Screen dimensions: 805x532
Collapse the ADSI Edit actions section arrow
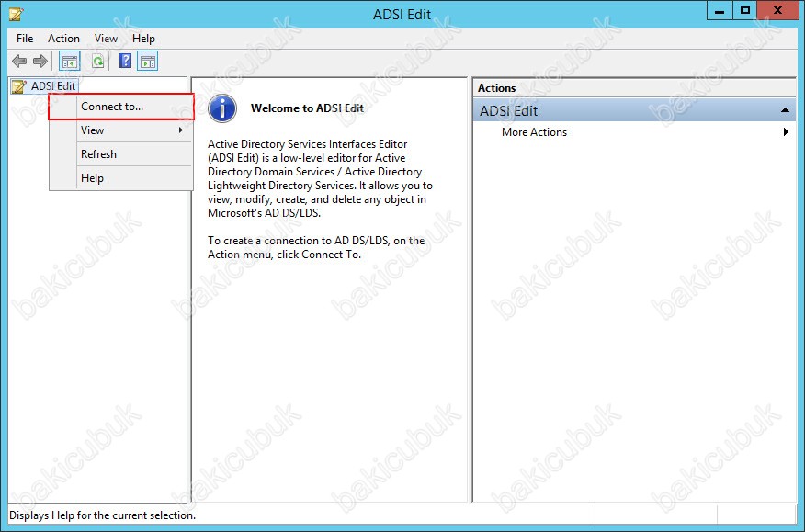[785, 110]
